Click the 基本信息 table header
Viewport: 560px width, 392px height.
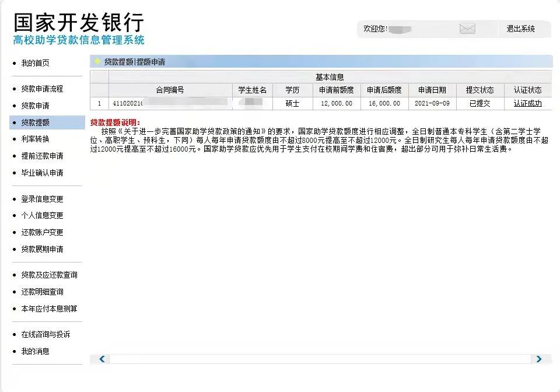(329, 77)
